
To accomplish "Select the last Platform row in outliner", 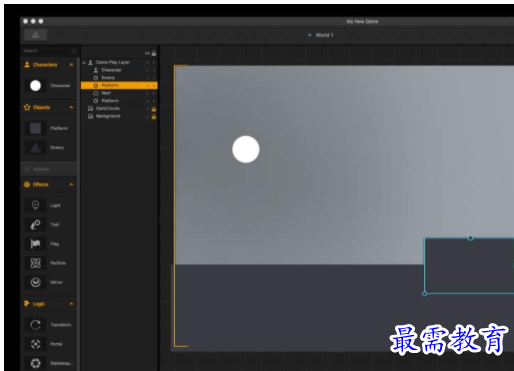I will [x=119, y=101].
